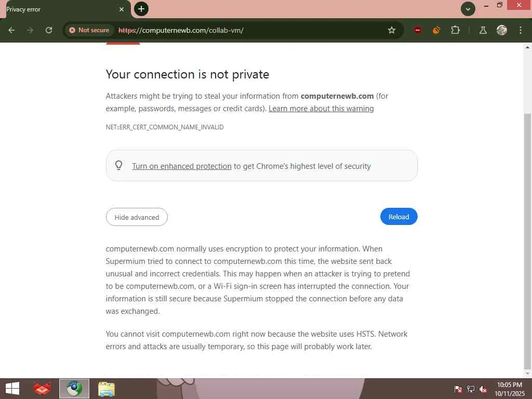Close the Privacy error tab

122,9
